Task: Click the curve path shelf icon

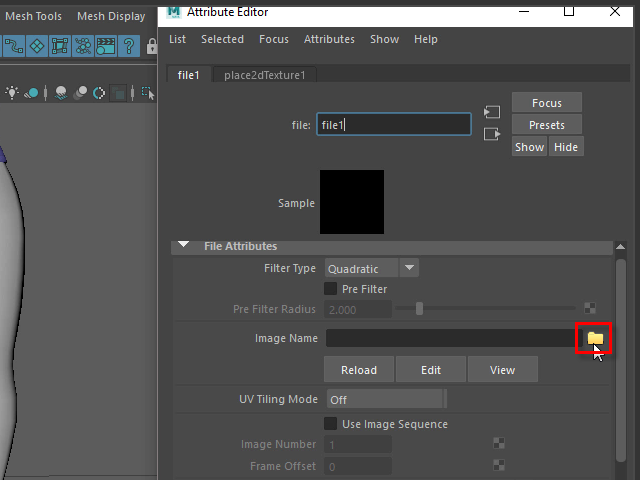Action: click(14, 46)
